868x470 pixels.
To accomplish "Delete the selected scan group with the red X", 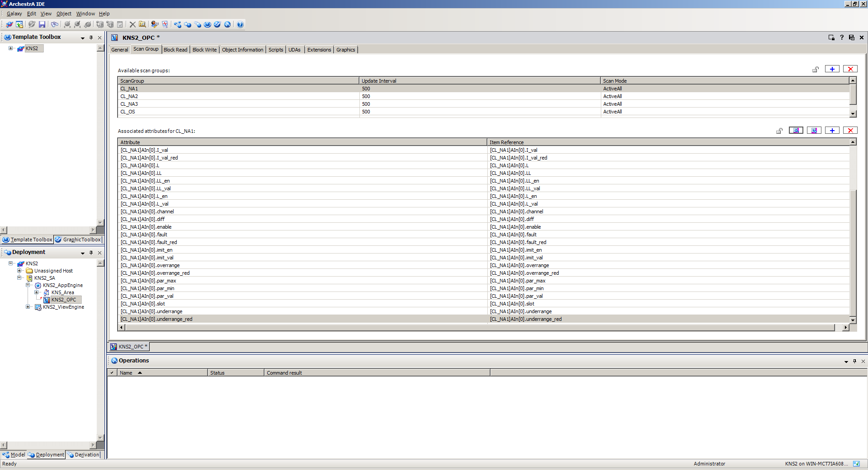I will coord(850,69).
